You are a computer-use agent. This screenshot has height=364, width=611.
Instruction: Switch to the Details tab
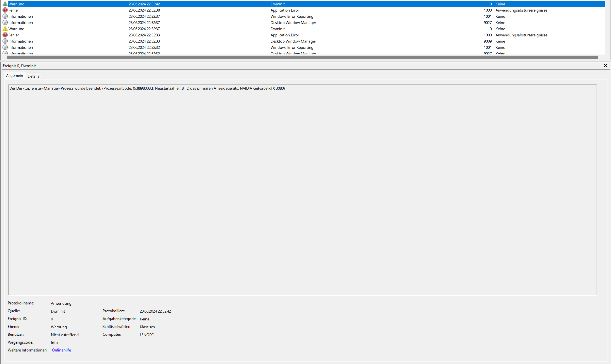point(33,76)
